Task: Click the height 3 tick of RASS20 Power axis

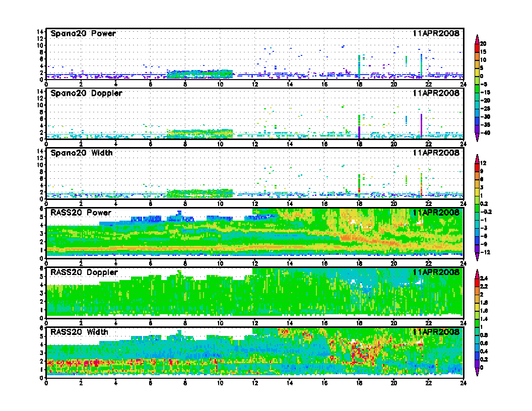Action: (42, 234)
